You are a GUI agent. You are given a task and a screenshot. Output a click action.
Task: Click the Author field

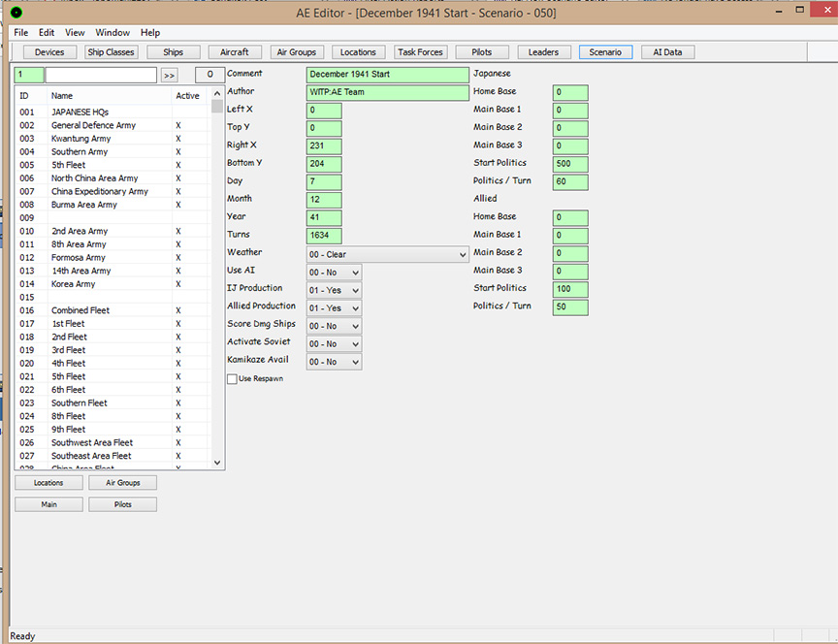(387, 92)
